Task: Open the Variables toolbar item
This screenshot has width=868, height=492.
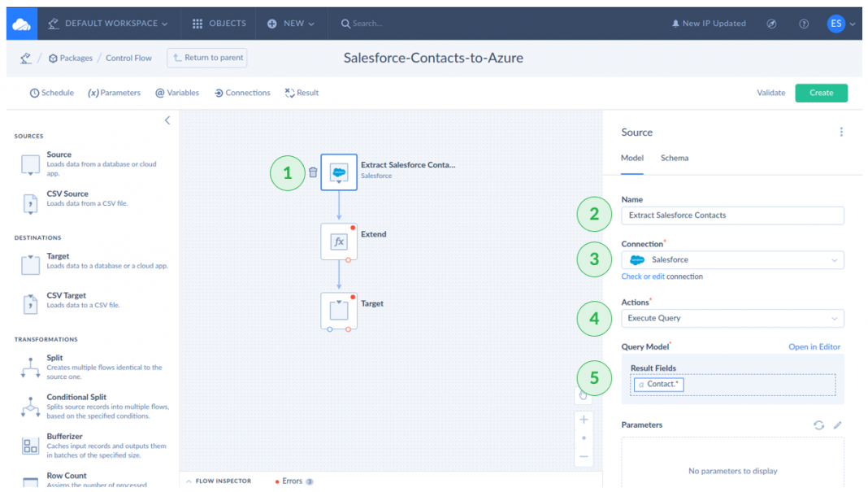Action: [177, 93]
